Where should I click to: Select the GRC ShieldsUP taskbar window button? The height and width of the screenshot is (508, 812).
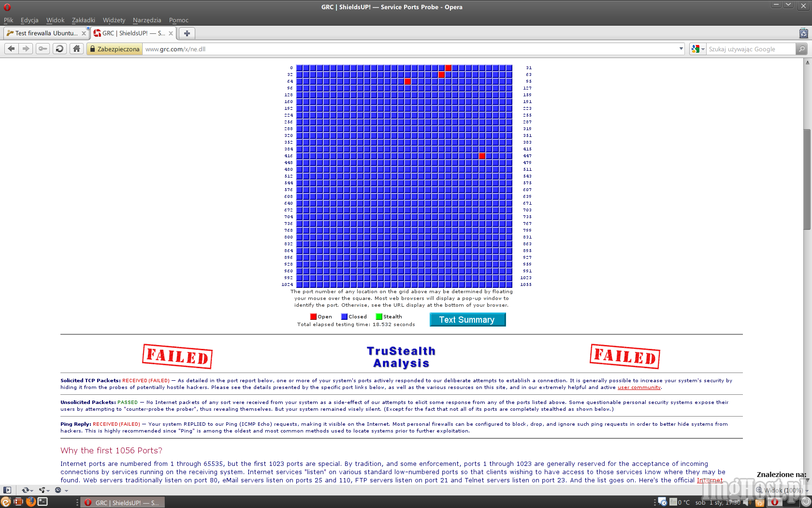coord(123,503)
